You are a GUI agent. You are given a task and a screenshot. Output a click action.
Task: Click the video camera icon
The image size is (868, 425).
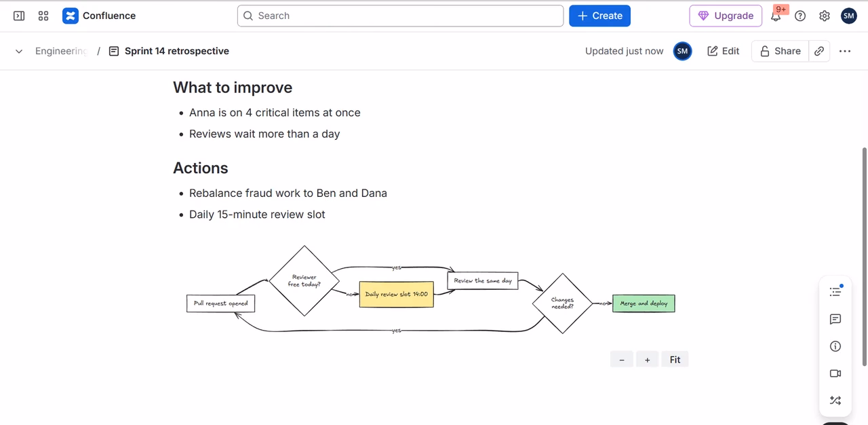[x=835, y=373]
